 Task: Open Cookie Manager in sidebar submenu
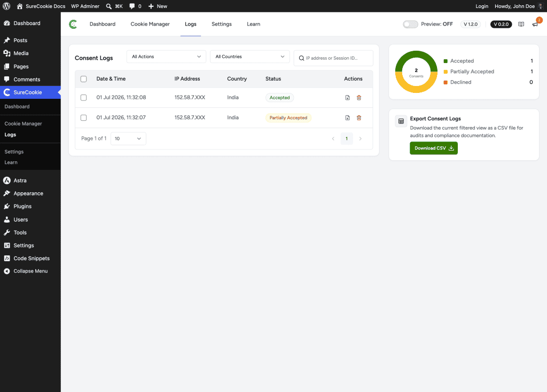pos(23,123)
